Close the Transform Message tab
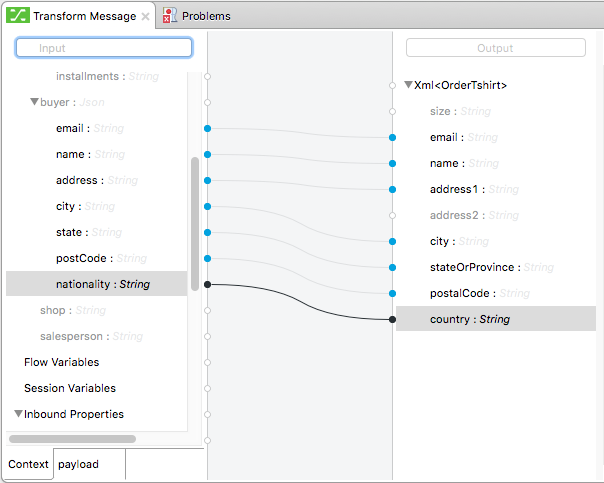Screen dimensions: 604x483 point(145,17)
